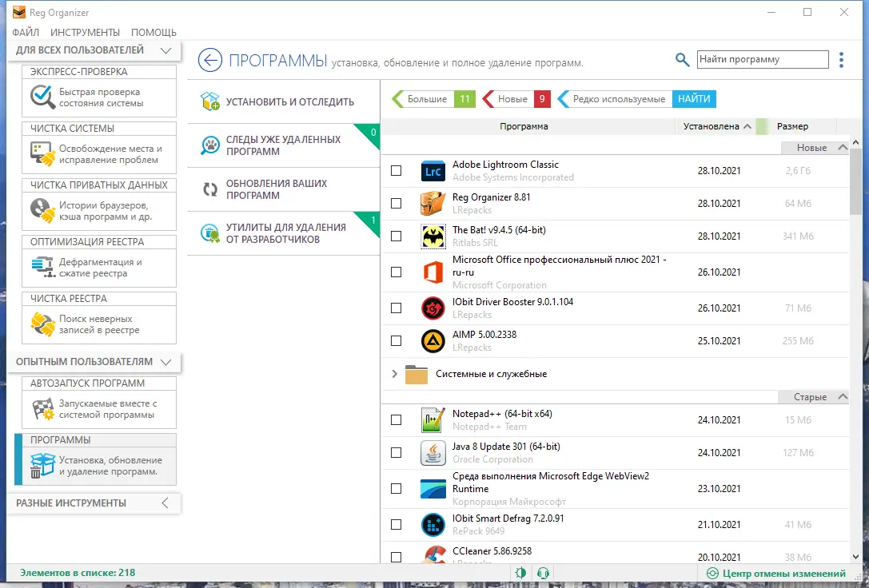Image resolution: width=869 pixels, height=588 pixels.
Task: Click the paw print icon for removed program traces
Action: [210, 145]
